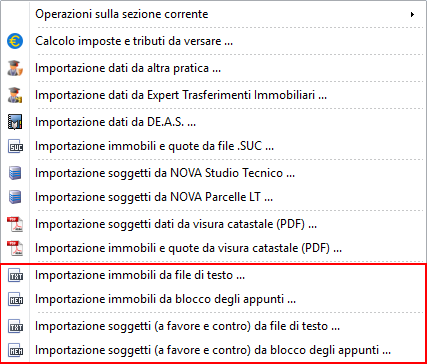Open Operazioni sulla sezione corrente menu entry

[213, 14]
